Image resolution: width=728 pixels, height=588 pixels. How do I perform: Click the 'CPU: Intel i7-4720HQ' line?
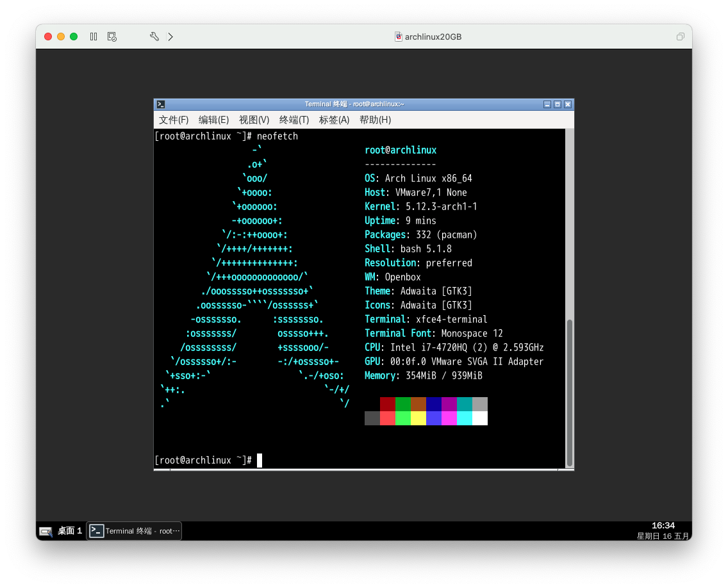pyautogui.click(x=454, y=348)
